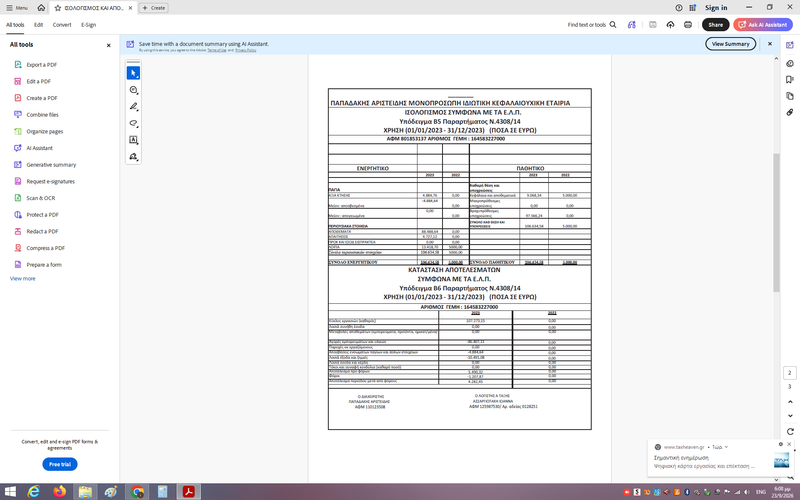Click the upload to cloud icon

pos(670,24)
